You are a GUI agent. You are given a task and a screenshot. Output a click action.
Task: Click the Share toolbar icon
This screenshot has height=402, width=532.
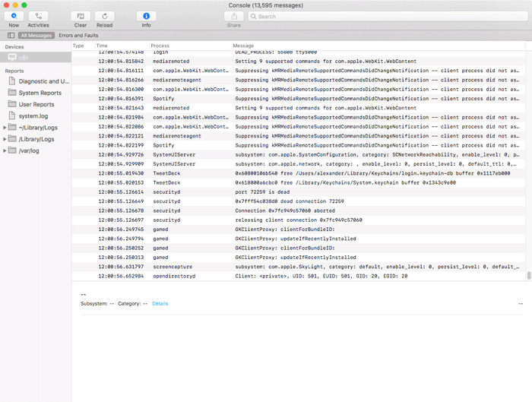coord(233,16)
